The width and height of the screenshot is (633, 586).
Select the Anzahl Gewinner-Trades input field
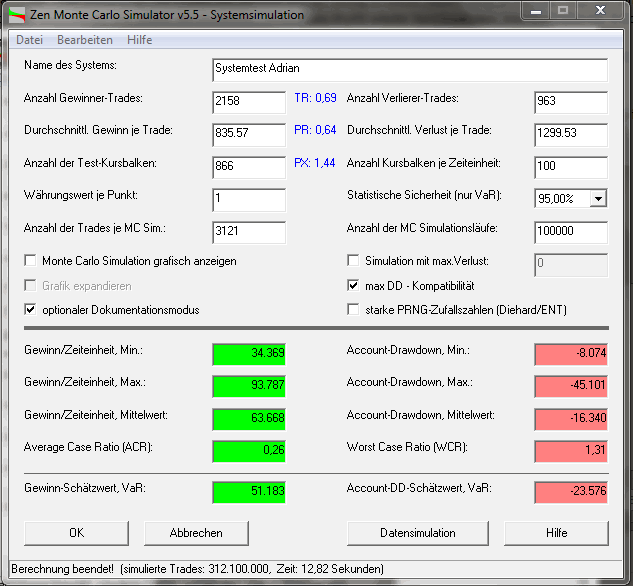pos(249,102)
